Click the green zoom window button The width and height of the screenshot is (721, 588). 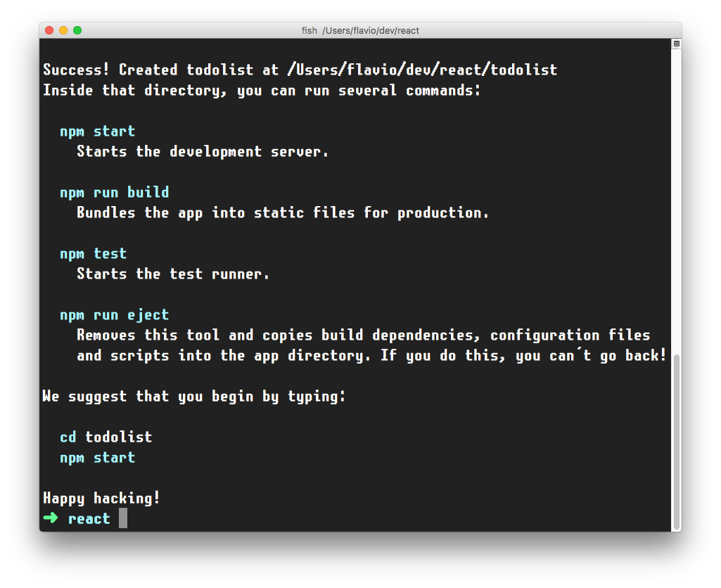point(77,30)
